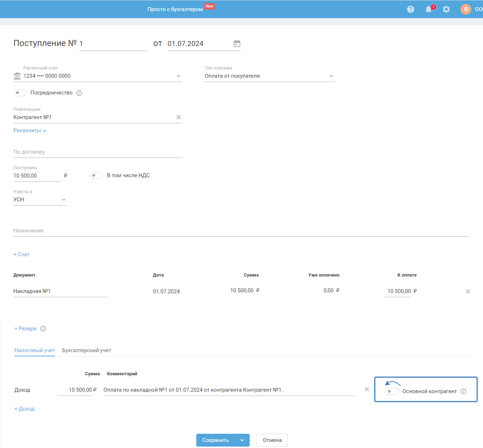Select the Налоговый учет tab
Screen dimensions: 483x448
(x=35, y=350)
